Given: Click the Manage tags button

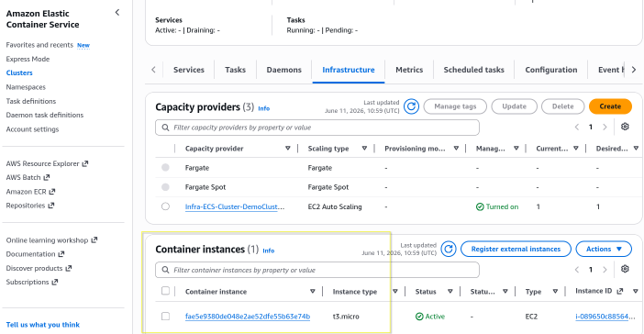Looking at the screenshot, I should [455, 106].
